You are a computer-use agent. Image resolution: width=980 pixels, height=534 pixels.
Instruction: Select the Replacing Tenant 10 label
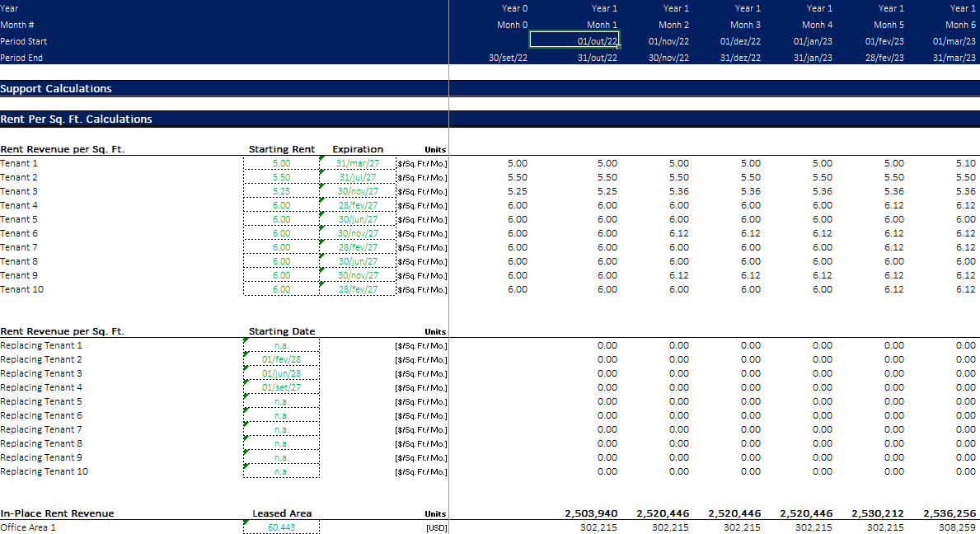click(44, 471)
